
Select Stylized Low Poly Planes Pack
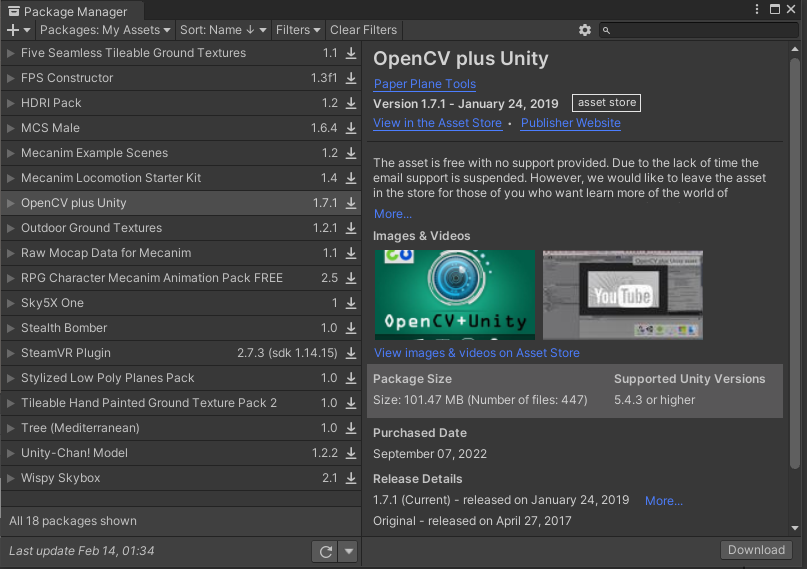[x=181, y=378]
